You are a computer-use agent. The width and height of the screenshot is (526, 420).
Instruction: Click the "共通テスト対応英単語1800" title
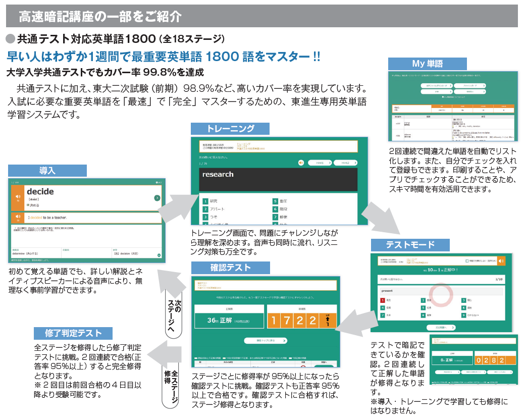86,39
